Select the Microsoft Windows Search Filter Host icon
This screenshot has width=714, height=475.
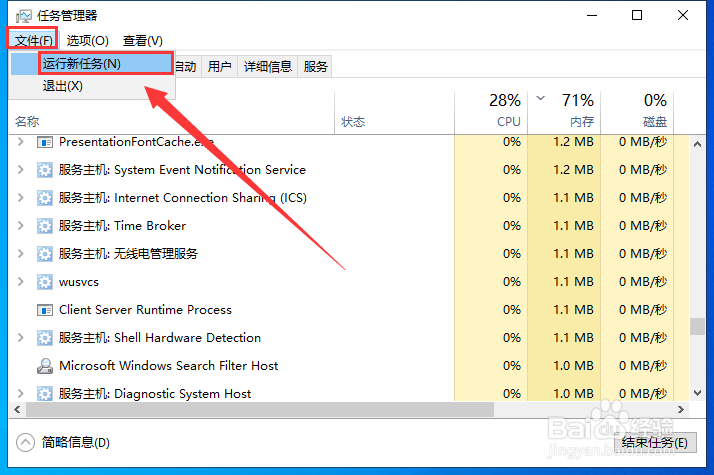pyautogui.click(x=45, y=366)
